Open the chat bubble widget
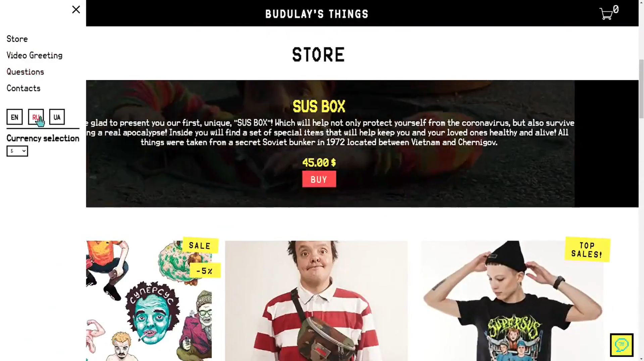Image resolution: width=644 pixels, height=361 pixels. point(622,345)
